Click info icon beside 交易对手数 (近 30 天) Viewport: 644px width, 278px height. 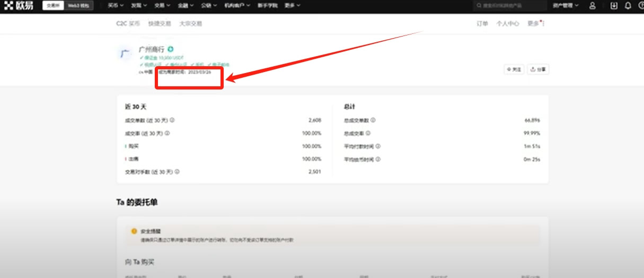click(x=177, y=172)
